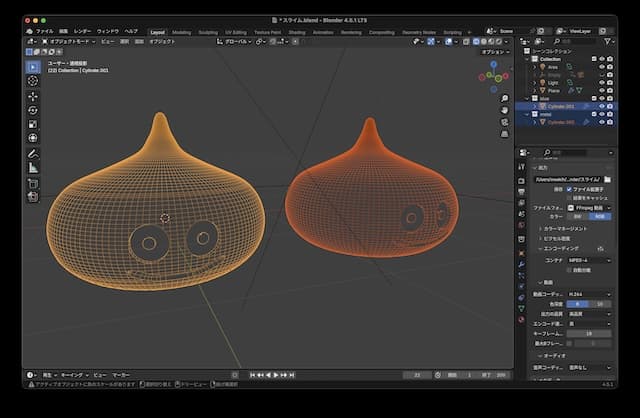The image size is (640, 418).
Task: Click the keyframe interval value field
Action: coord(589,334)
